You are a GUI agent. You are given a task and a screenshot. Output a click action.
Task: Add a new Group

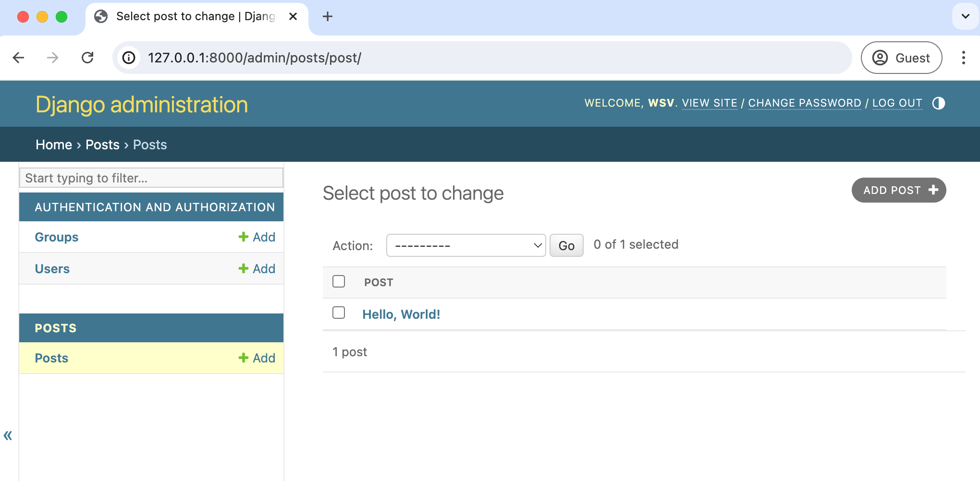pyautogui.click(x=257, y=237)
